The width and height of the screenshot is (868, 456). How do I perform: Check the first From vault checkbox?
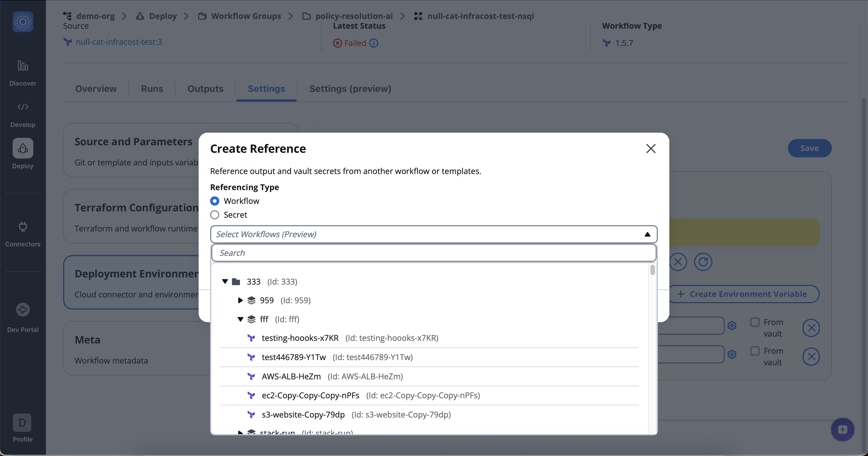pyautogui.click(x=755, y=322)
